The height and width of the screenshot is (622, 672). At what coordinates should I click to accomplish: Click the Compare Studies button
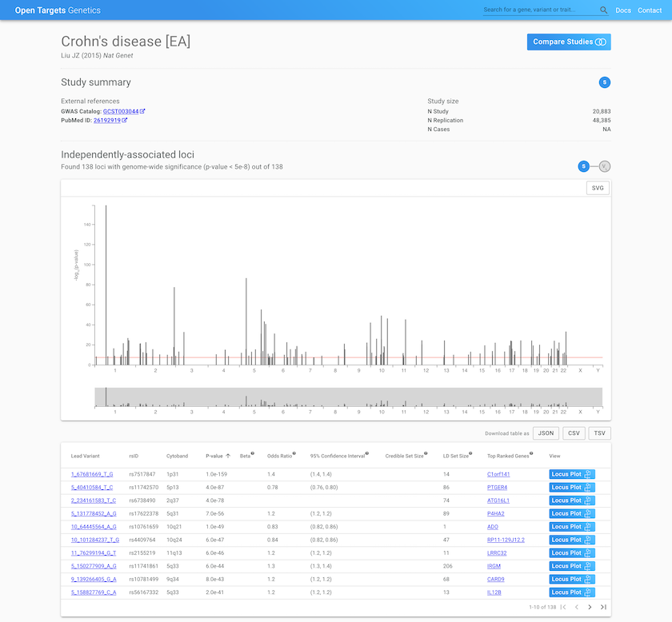(569, 42)
